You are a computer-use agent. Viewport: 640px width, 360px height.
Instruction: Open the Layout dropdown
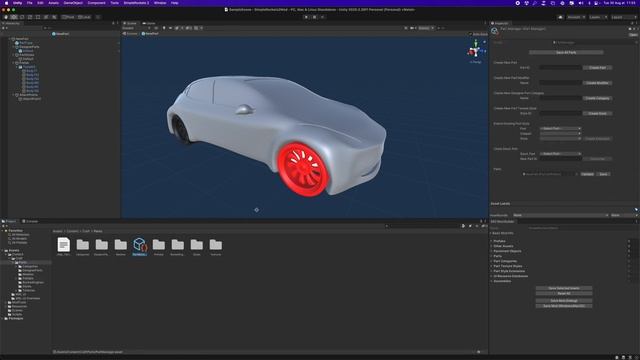623,17
